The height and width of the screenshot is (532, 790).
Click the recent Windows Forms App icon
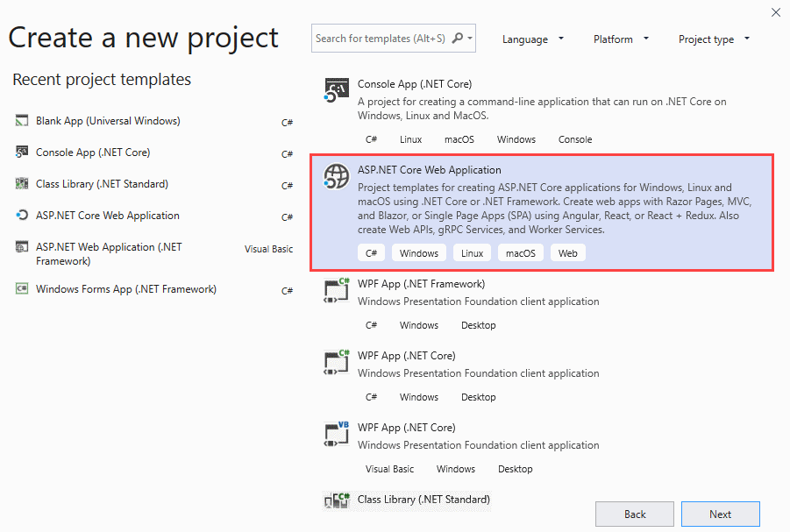tap(22, 288)
